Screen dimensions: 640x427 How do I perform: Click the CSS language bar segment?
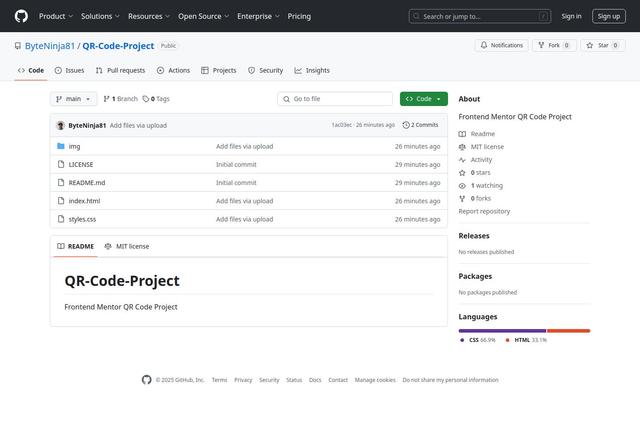point(502,330)
